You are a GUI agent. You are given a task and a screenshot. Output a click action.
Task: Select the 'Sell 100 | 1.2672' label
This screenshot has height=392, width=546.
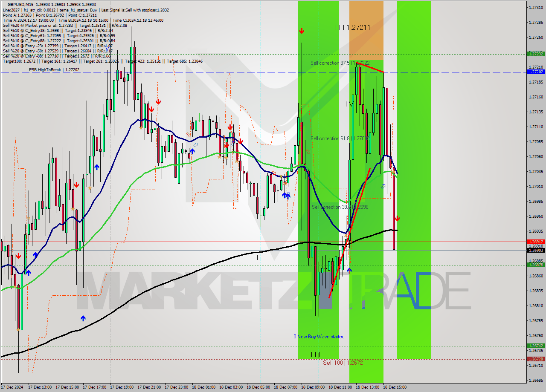pos(343,363)
